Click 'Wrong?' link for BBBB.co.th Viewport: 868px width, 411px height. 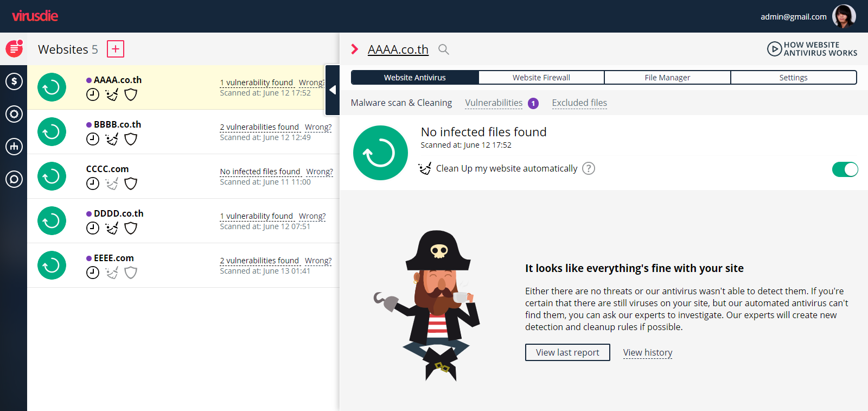(318, 127)
